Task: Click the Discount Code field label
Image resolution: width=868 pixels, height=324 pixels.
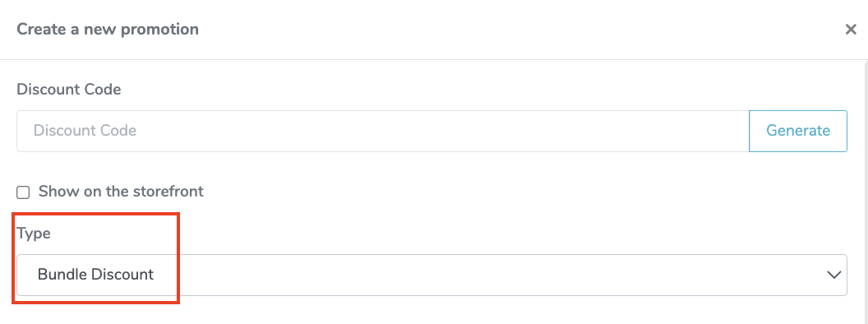Action: coord(69,89)
